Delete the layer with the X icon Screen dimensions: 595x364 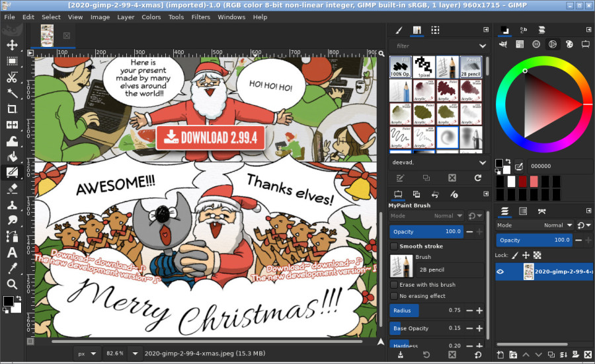pos(588,355)
